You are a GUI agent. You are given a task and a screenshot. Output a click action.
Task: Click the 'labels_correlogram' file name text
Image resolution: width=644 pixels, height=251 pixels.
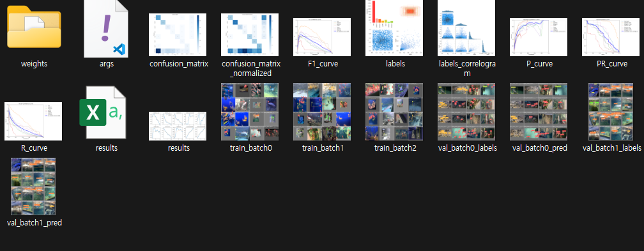click(x=467, y=69)
